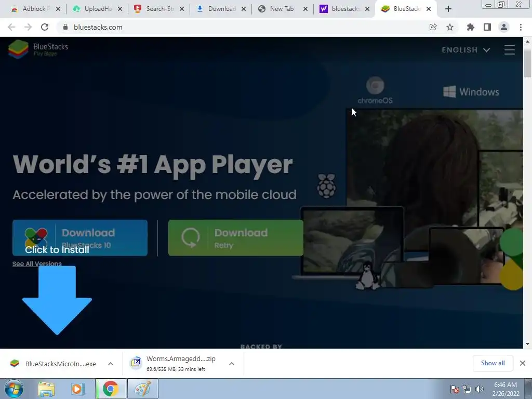This screenshot has height=399, width=532.
Task: Close the downloads bar
Action: pyautogui.click(x=523, y=363)
